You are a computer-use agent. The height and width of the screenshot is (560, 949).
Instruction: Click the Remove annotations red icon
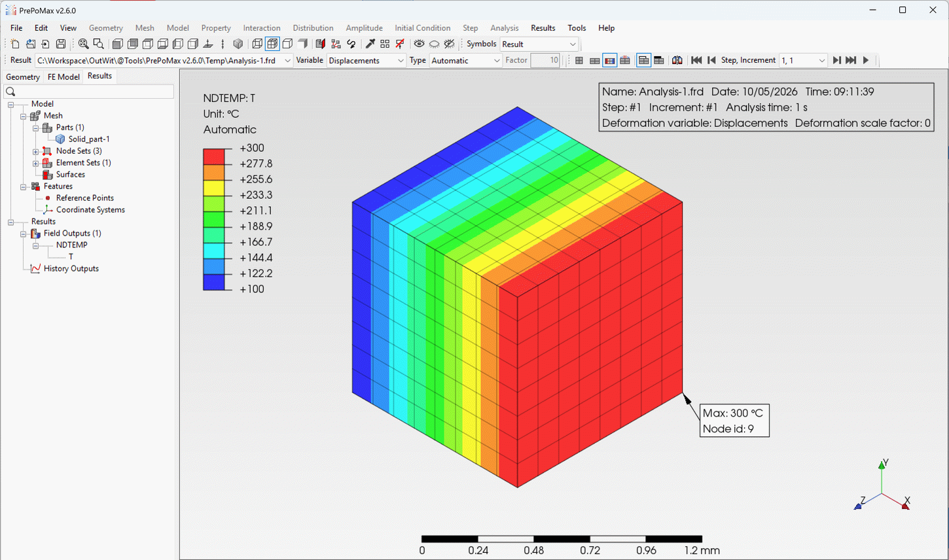[400, 44]
